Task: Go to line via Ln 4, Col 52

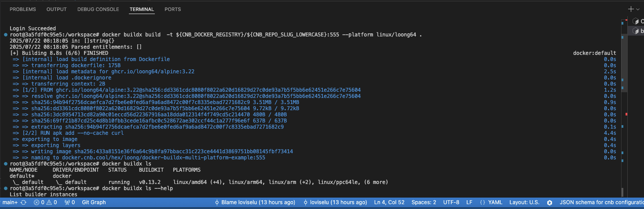Action: tap(392, 202)
